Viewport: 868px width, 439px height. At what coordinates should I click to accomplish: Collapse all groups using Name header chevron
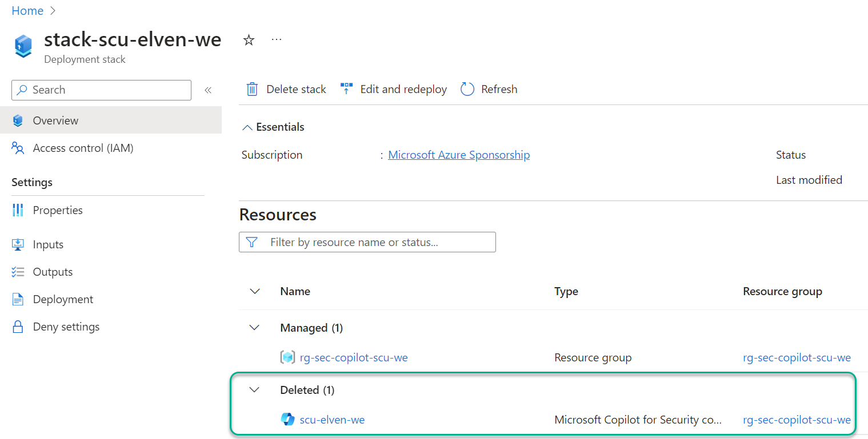255,291
